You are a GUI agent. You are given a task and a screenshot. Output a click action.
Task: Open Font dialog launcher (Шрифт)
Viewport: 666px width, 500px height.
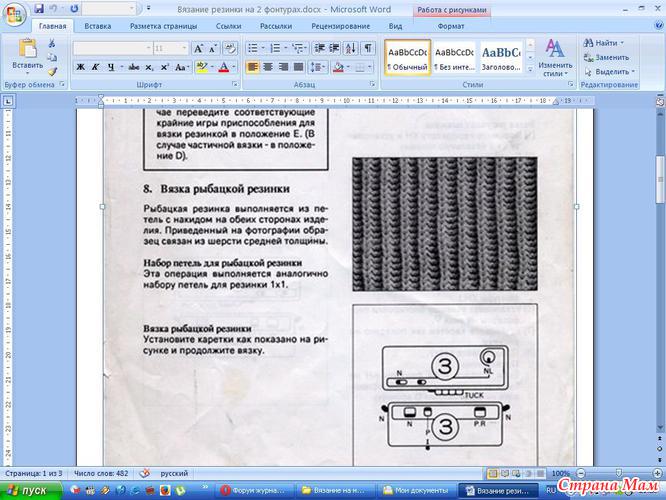tap(235, 85)
